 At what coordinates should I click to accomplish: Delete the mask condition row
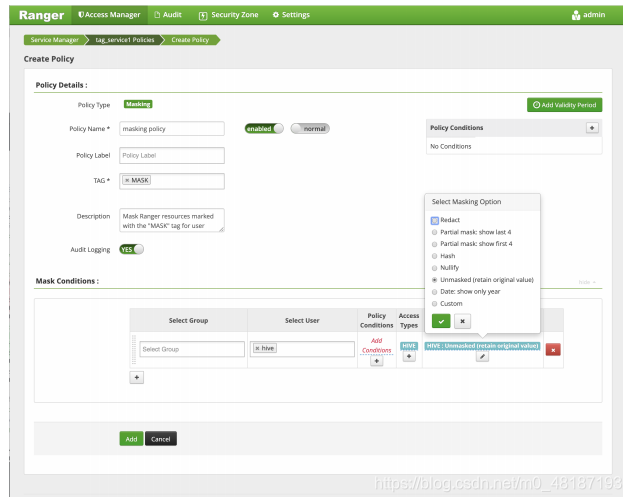[x=553, y=350]
